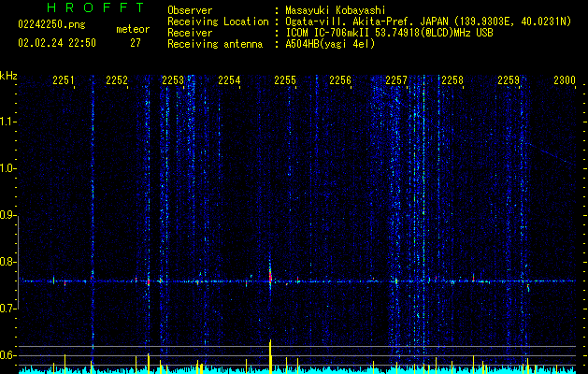The width and height of the screenshot is (588, 374).
Task: Click the 1.1 kHz axis label
Action: [8, 122]
